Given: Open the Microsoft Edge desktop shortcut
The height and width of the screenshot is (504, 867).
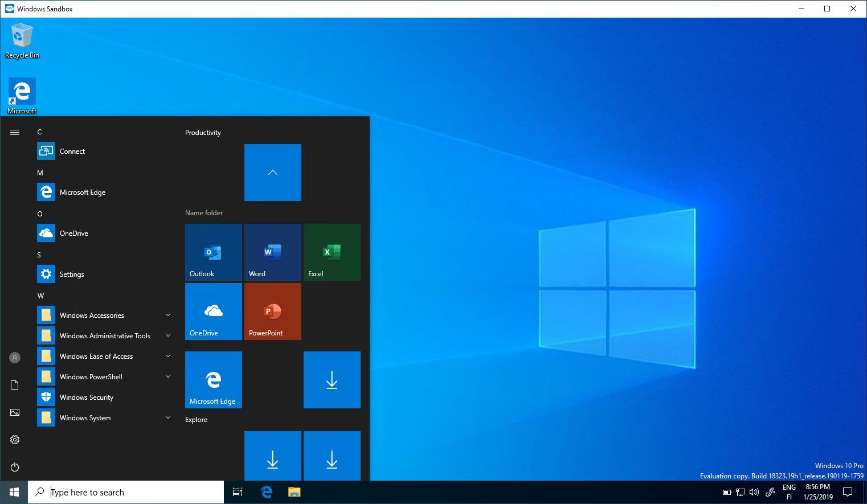Looking at the screenshot, I should [x=22, y=96].
